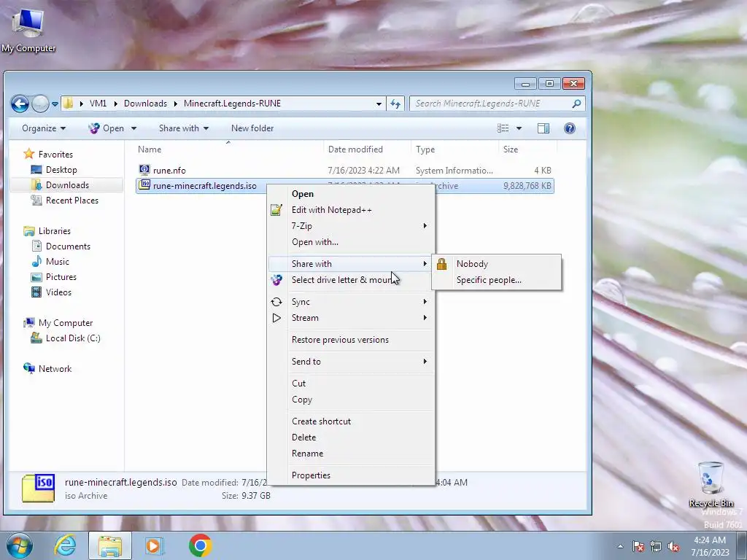The width and height of the screenshot is (747, 560).
Task: Select Libraries in the navigation pane
Action: (x=54, y=231)
